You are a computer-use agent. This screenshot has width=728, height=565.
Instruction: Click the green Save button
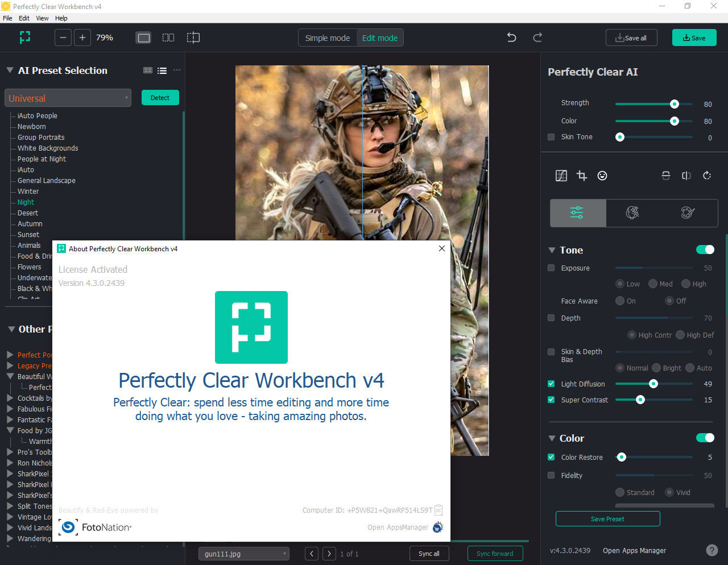[694, 38]
